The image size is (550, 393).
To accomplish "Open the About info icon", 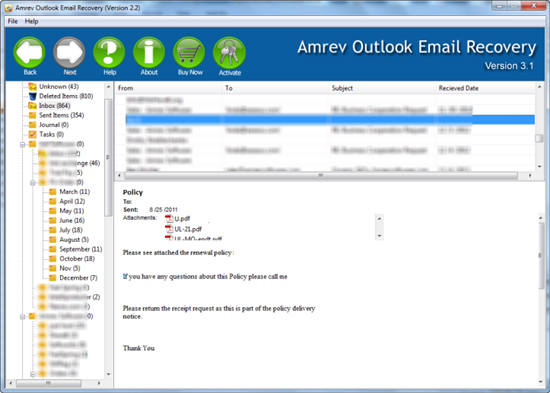I will [149, 53].
